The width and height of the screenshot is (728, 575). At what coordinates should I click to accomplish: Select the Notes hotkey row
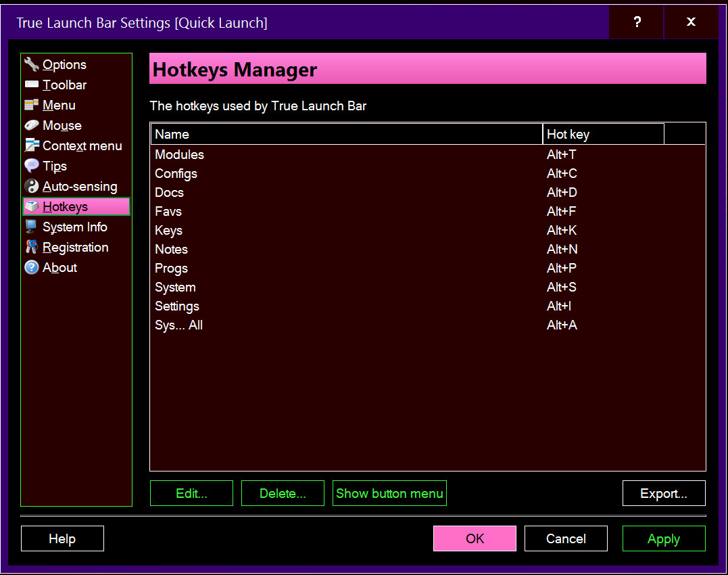pyautogui.click(x=428, y=250)
